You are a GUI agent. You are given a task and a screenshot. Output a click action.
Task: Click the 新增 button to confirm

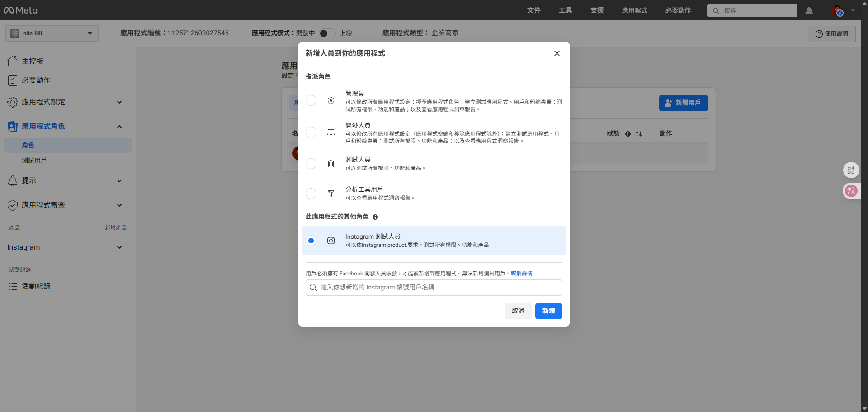click(x=548, y=311)
